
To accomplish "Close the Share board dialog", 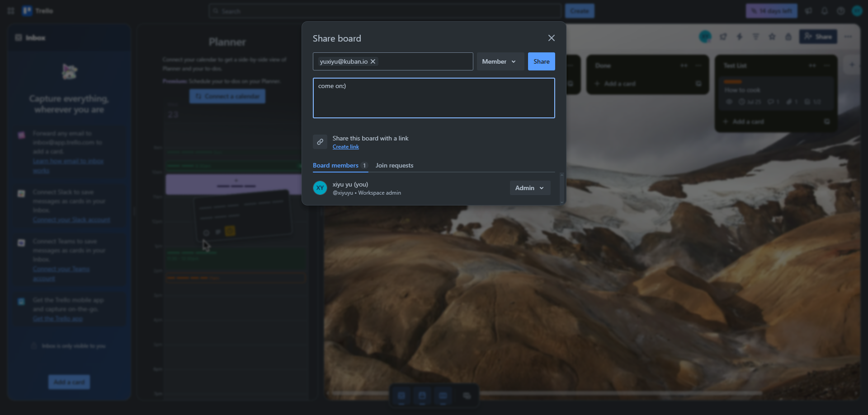I will click(551, 38).
